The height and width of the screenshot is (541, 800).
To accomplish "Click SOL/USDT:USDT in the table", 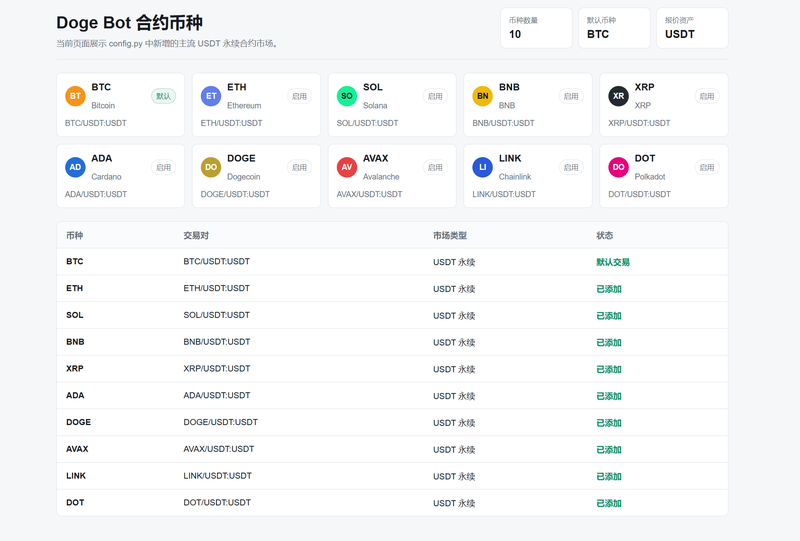I will pyautogui.click(x=217, y=315).
